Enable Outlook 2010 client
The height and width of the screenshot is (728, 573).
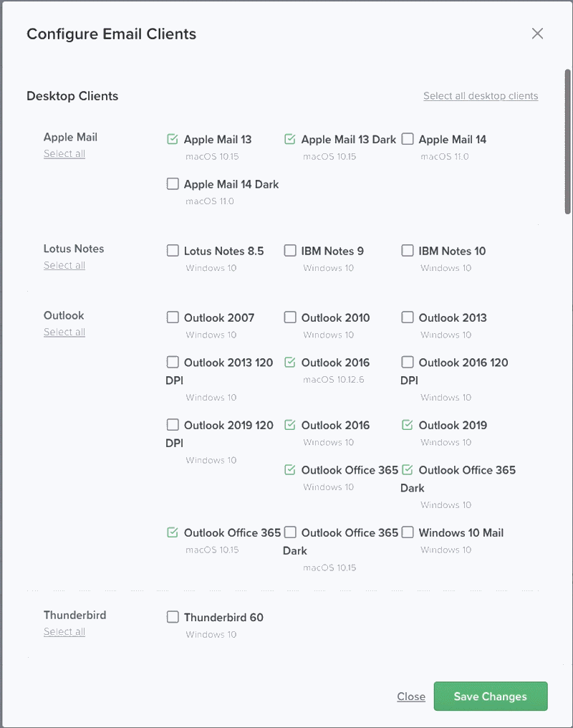coord(290,317)
